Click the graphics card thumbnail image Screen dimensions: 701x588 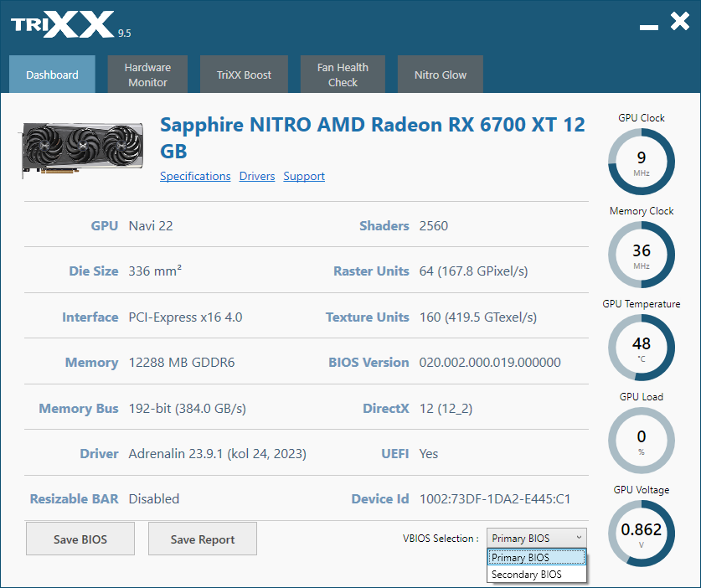click(82, 150)
